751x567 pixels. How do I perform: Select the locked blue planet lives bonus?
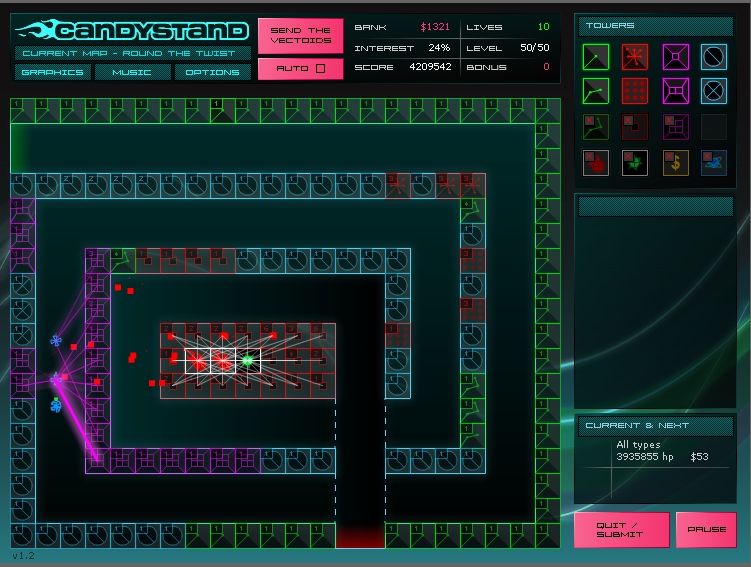click(x=714, y=163)
